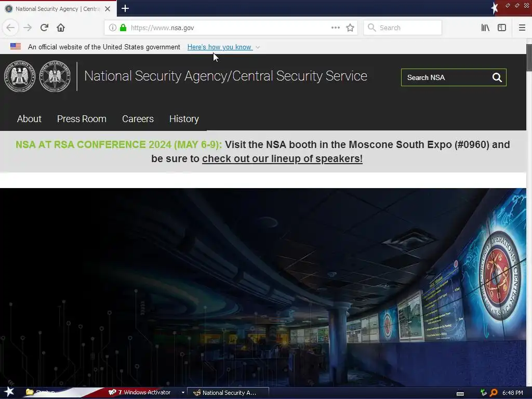Screen dimensions: 532x399
Task: Expand the chevron beside Here's how you know
Action: coord(258,47)
